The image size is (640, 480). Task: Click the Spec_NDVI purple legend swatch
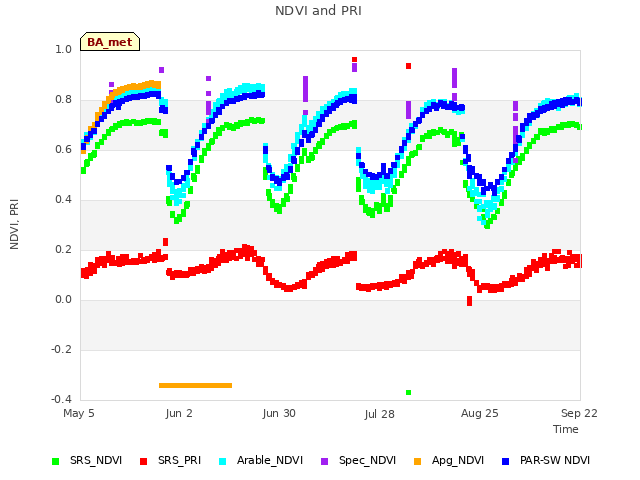pyautogui.click(x=324, y=462)
